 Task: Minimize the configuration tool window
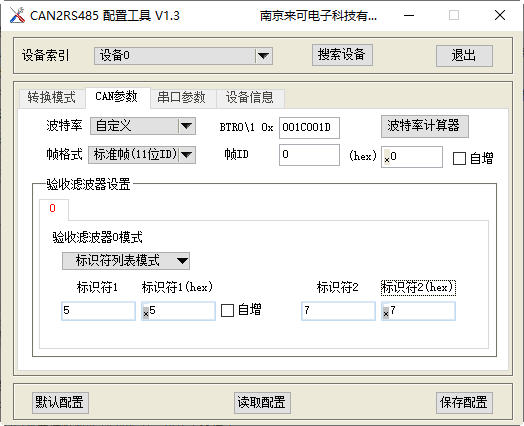[409, 15]
